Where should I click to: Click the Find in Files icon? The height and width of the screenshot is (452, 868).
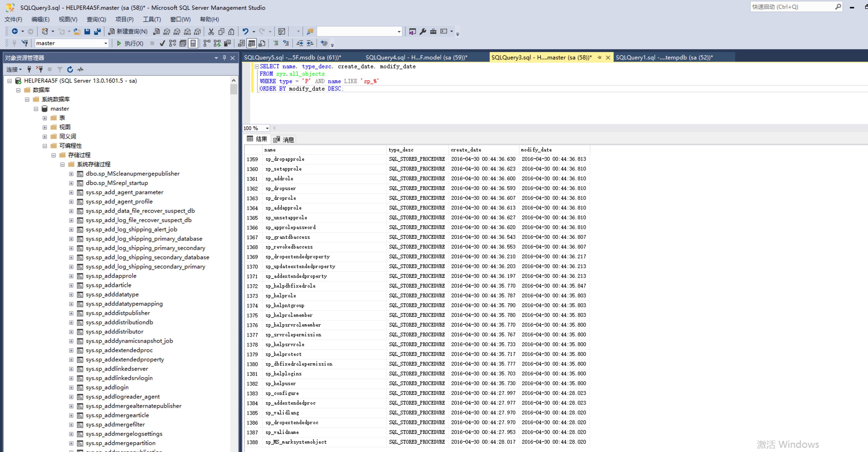(310, 31)
